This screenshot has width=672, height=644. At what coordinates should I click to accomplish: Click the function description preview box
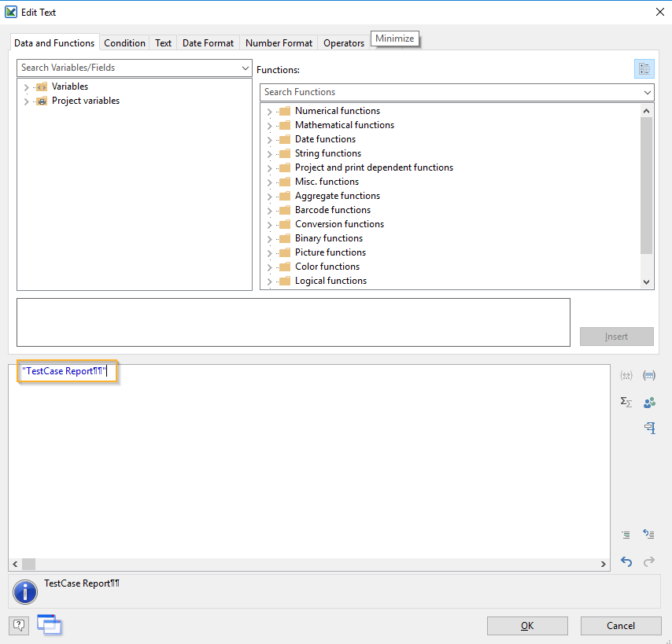(294, 322)
